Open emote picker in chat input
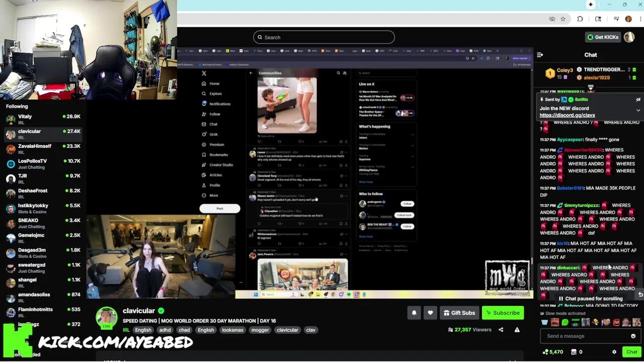Image resolution: width=644 pixels, height=362 pixels. pos(633,336)
